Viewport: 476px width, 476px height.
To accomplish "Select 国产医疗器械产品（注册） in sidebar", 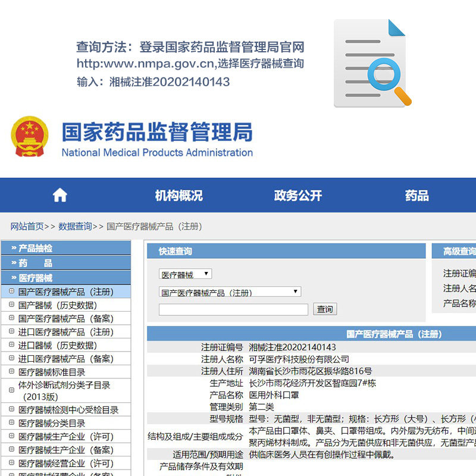I will 66,292.
